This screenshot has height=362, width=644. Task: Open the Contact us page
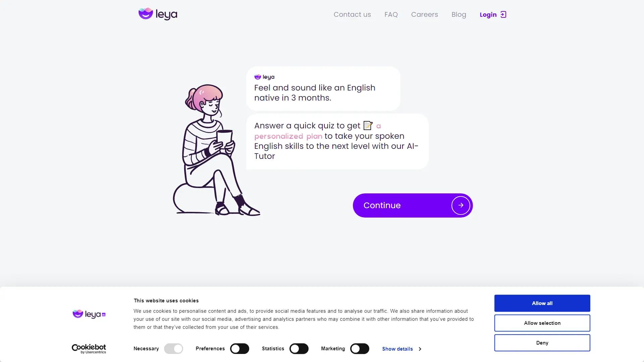click(352, 14)
